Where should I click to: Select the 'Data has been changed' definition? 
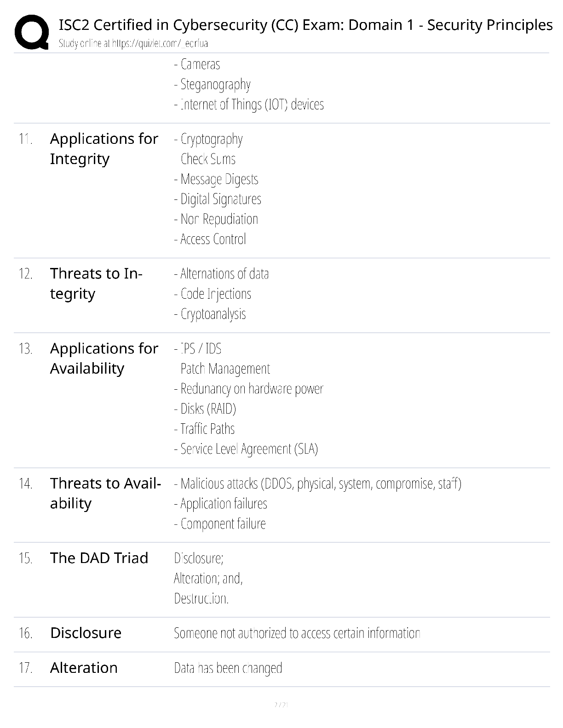(x=228, y=668)
